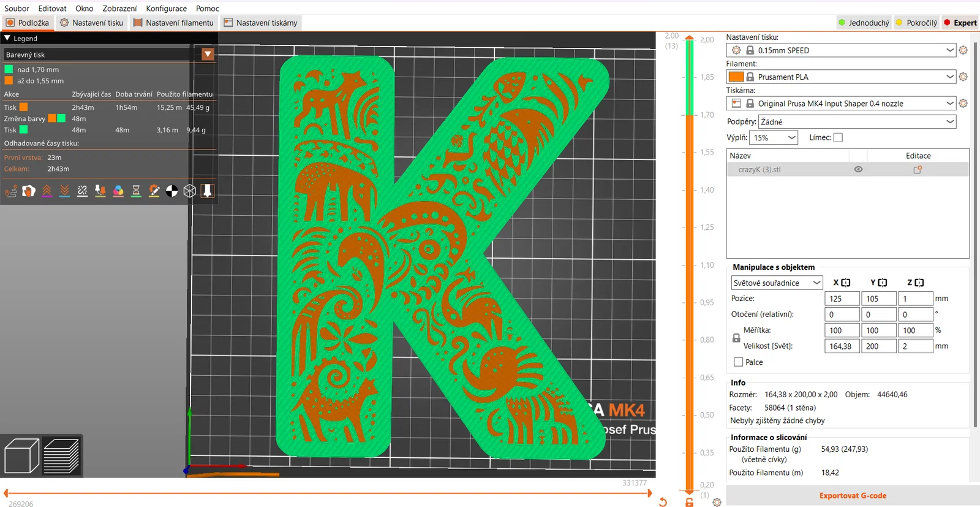Click the upper thumb of vertical layer slider
Image resolution: width=980 pixels, height=507 pixels.
click(x=689, y=37)
